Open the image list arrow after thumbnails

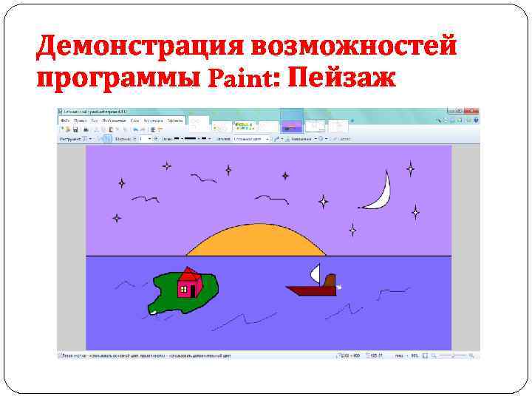tap(352, 120)
